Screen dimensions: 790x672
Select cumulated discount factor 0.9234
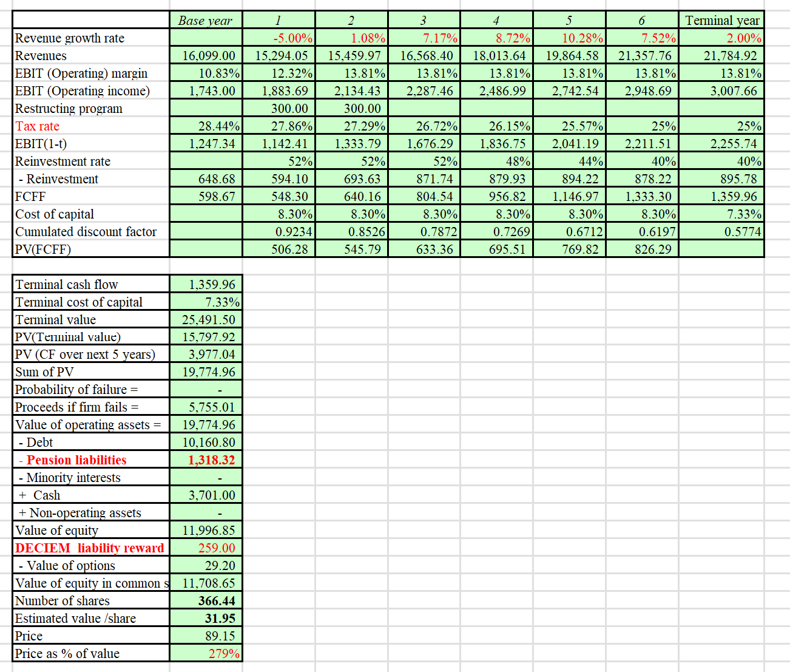pos(279,232)
